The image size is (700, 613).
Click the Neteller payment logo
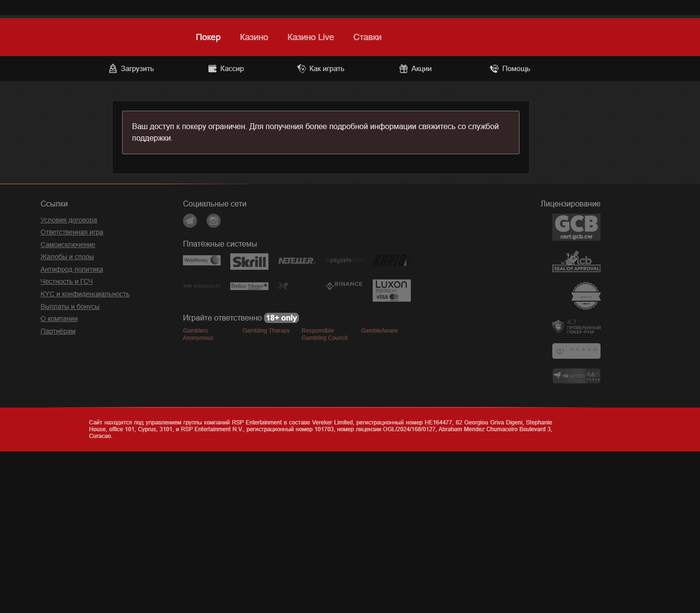pyautogui.click(x=296, y=261)
